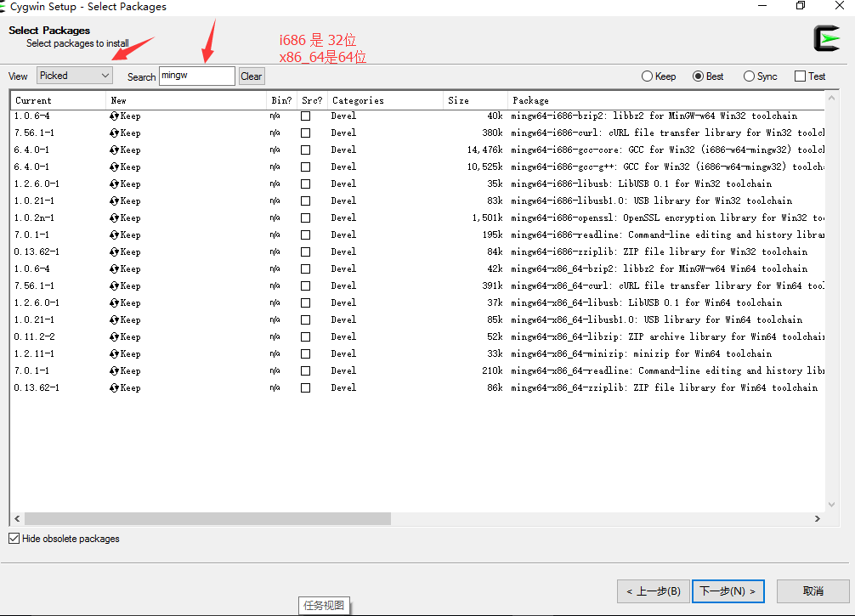Viewport: 855px width, 616px height.
Task: Click the Keep cycle icon for mingw64-i686-gcc-core
Action: 114,150
